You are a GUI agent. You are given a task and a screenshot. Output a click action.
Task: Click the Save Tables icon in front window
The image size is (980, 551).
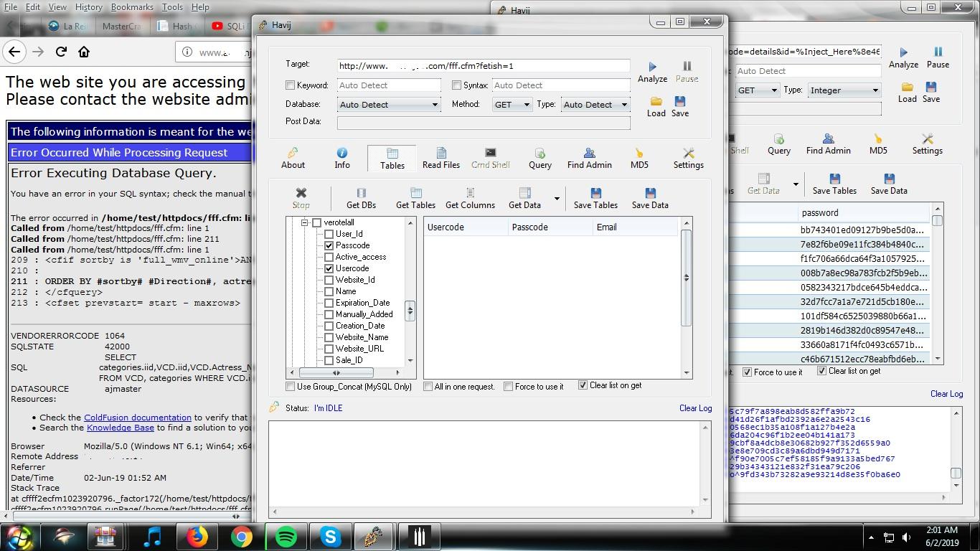(x=595, y=193)
